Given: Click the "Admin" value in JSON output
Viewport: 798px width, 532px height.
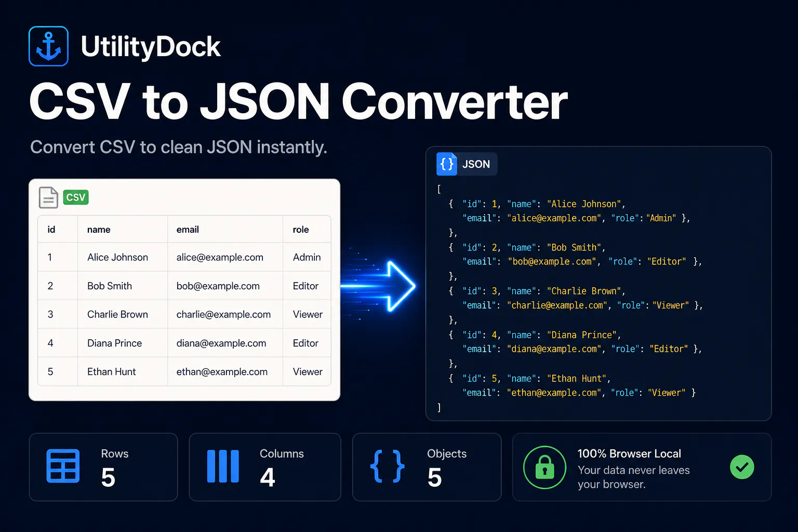Looking at the screenshot, I should coord(661,218).
